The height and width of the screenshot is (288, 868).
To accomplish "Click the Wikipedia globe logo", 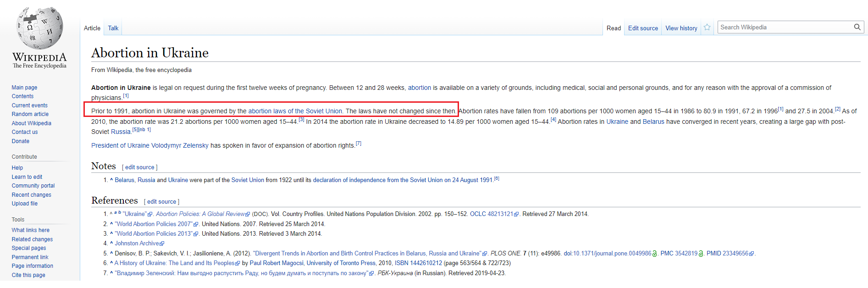I will 39,28.
